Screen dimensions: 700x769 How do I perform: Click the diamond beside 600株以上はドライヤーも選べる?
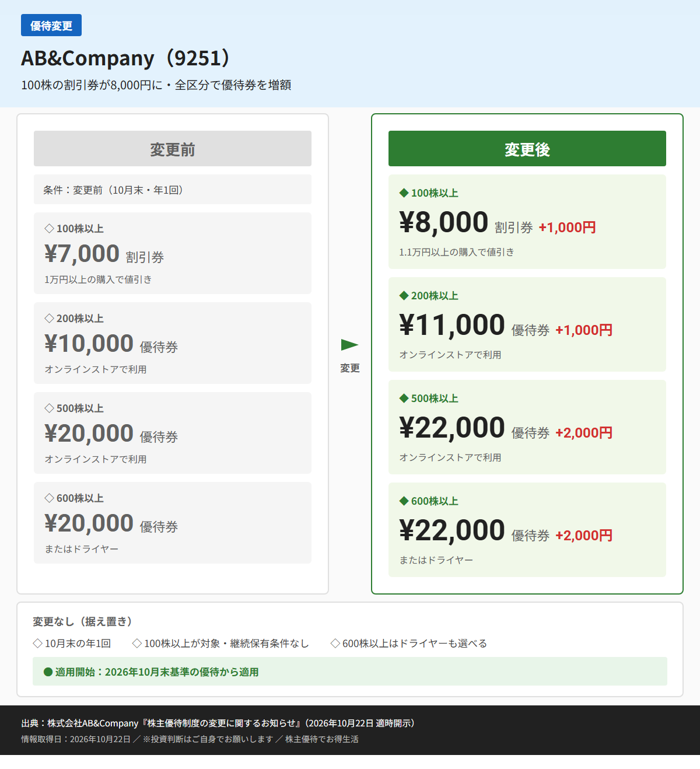[x=335, y=644]
